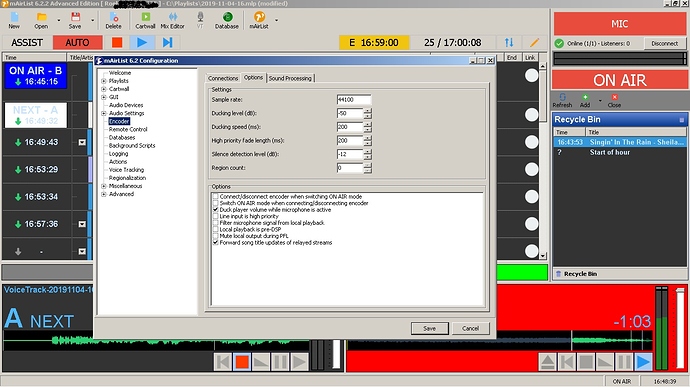Click Add in the browser panel
690x387 pixels.
click(585, 100)
